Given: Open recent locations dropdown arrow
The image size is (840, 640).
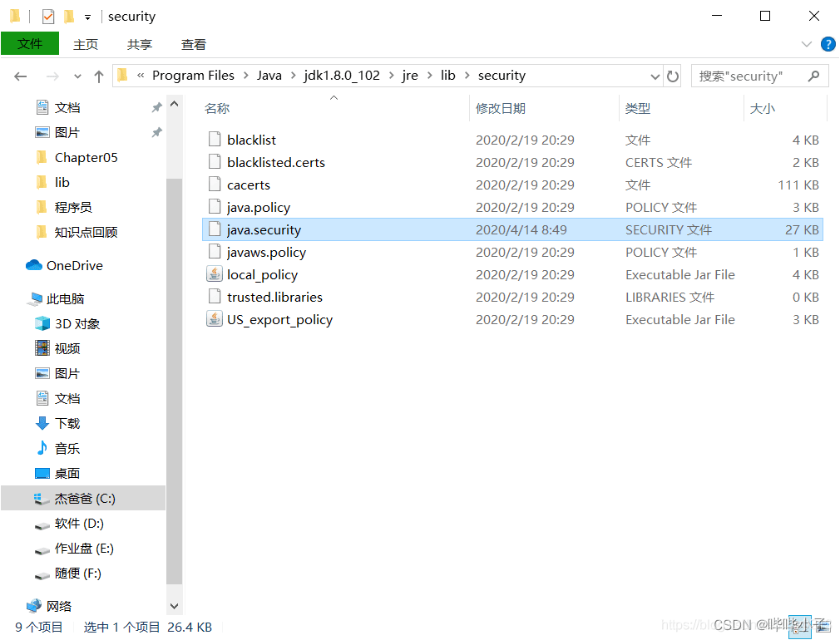Looking at the screenshot, I should pyautogui.click(x=77, y=76).
